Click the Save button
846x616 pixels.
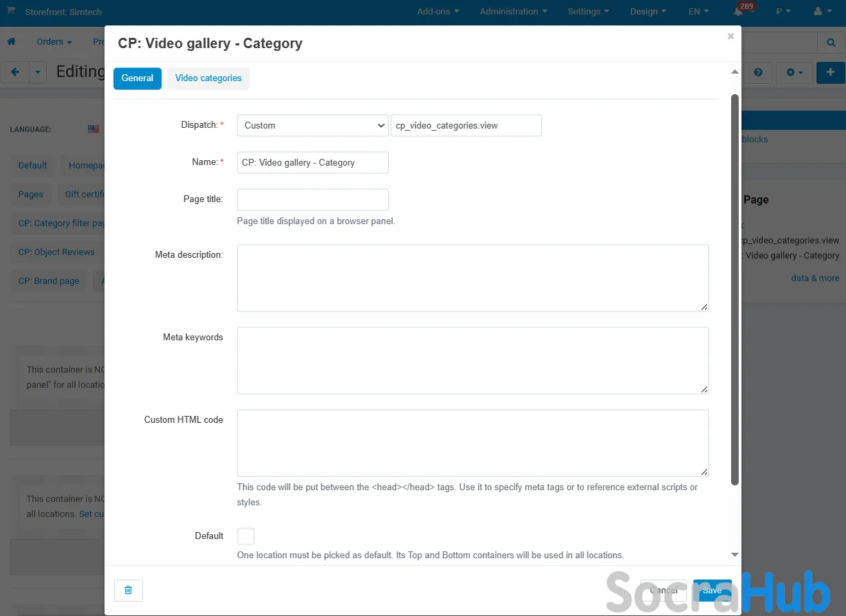712,591
